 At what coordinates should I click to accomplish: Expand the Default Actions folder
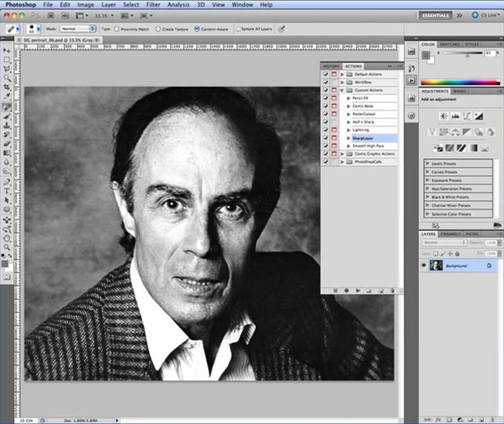(342, 74)
